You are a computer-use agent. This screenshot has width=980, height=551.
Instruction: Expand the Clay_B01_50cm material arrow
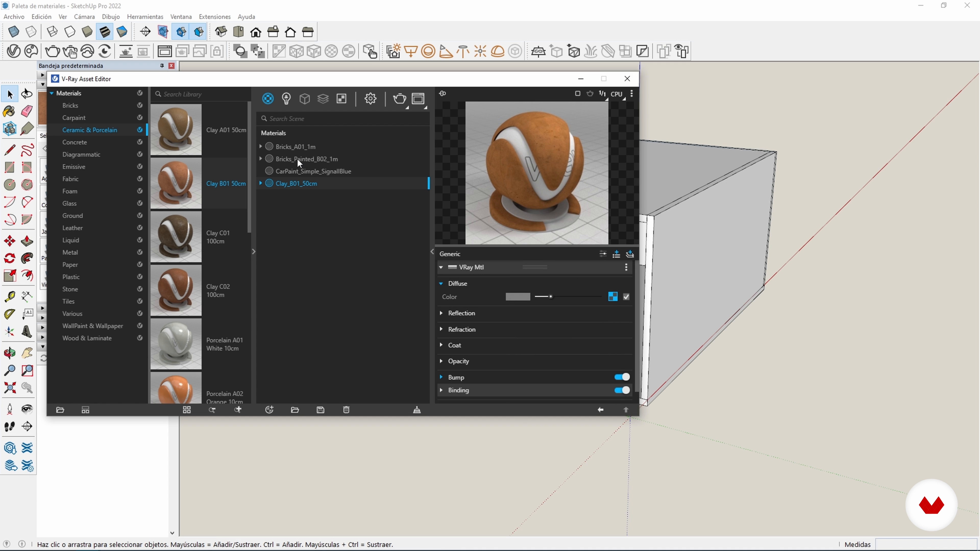[x=261, y=183]
